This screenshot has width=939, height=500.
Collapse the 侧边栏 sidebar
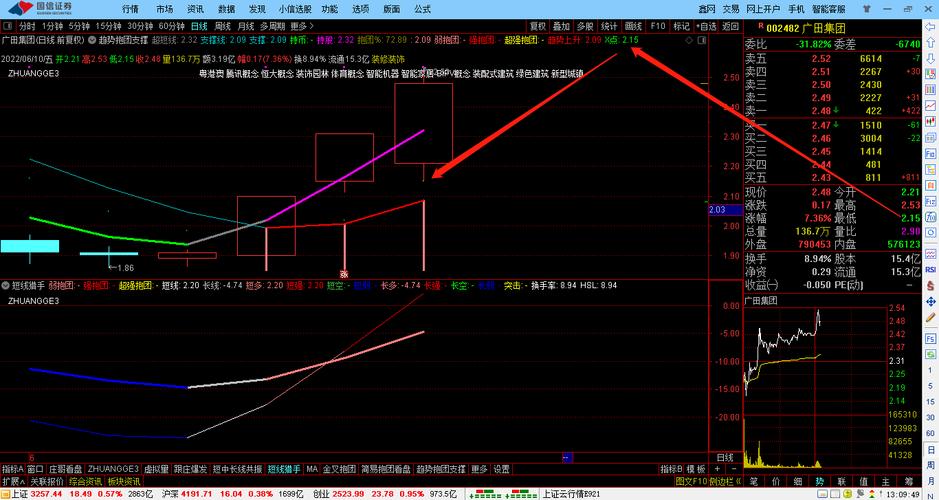tap(725, 481)
